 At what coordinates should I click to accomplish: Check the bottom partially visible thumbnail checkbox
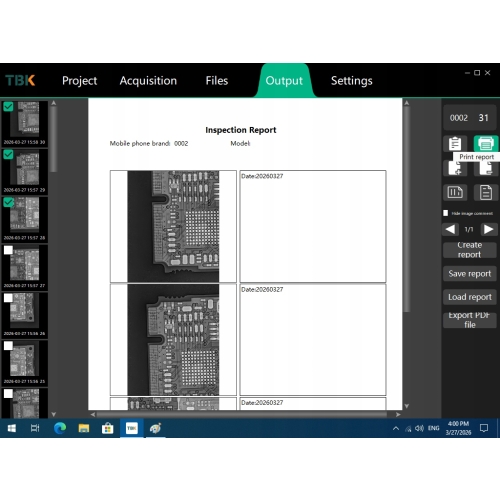click(x=8, y=393)
